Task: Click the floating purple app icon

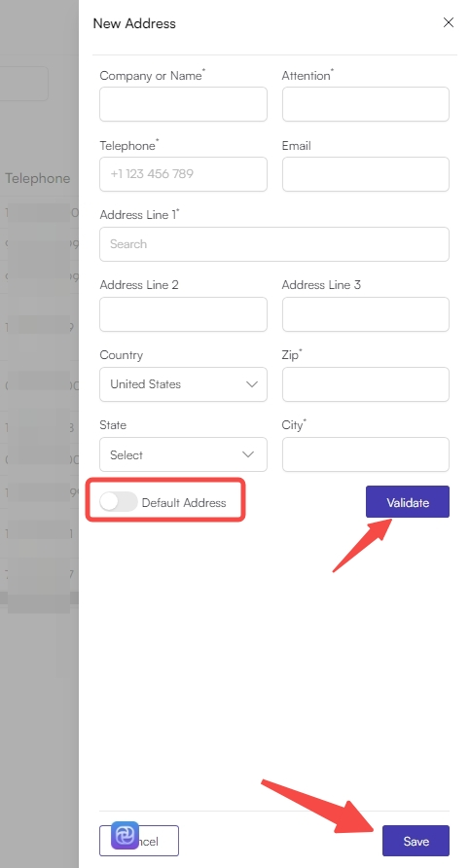Action: click(x=126, y=835)
